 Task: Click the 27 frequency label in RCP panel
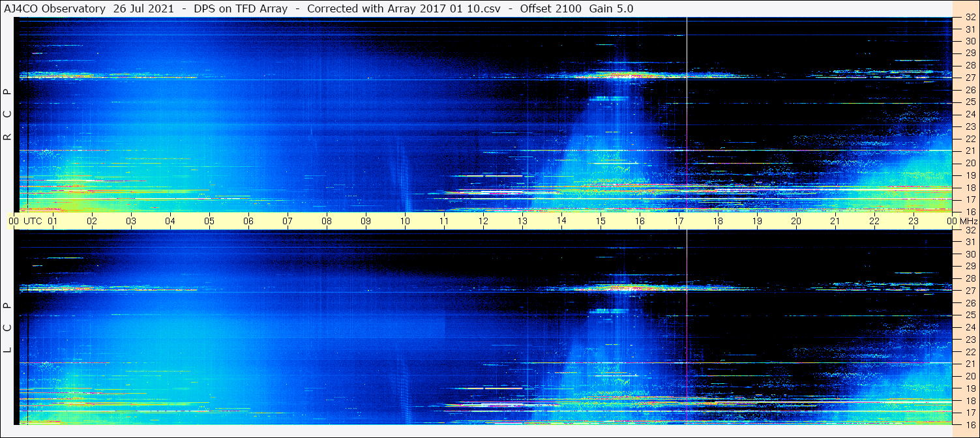[970, 78]
